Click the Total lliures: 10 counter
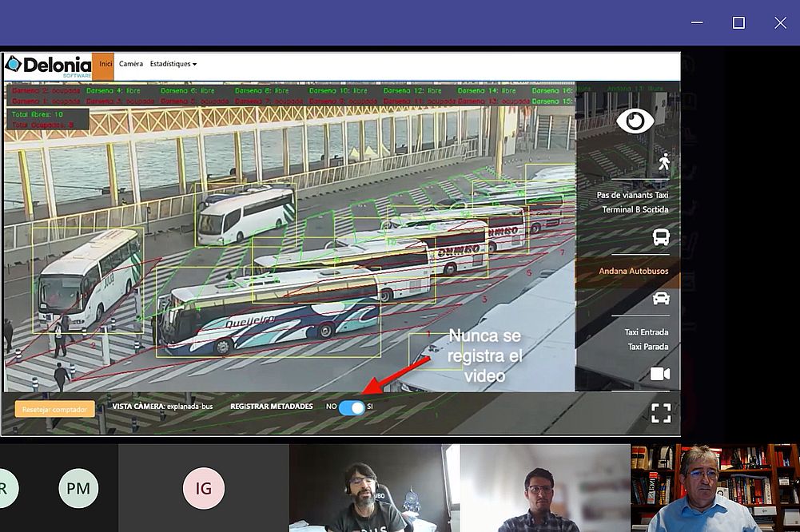The height and width of the screenshot is (532, 800). (x=38, y=114)
